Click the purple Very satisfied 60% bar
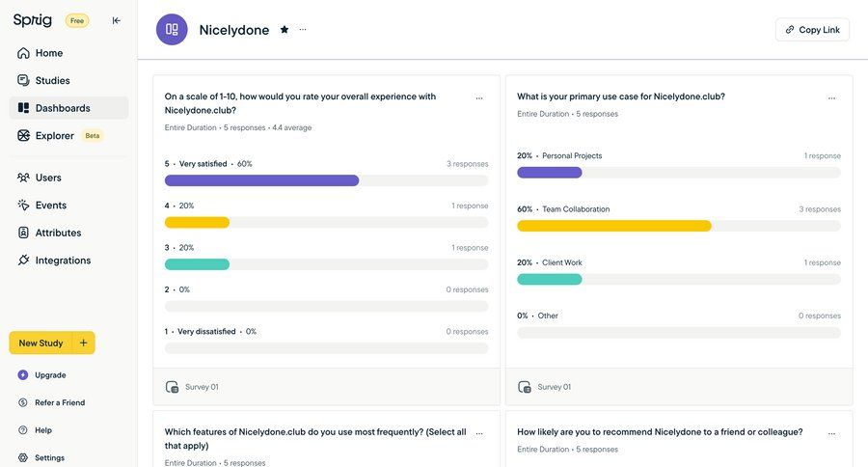Viewport: 868px width, 467px height. pos(261,180)
